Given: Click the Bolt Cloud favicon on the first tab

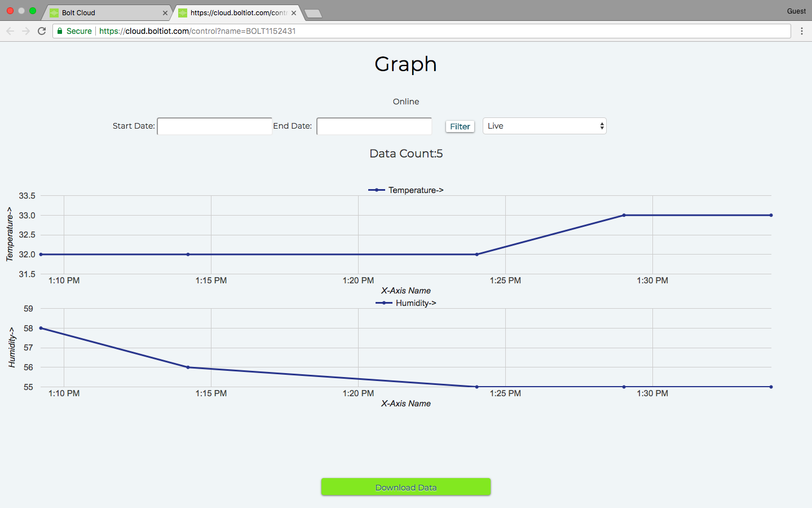Looking at the screenshot, I should point(53,11).
